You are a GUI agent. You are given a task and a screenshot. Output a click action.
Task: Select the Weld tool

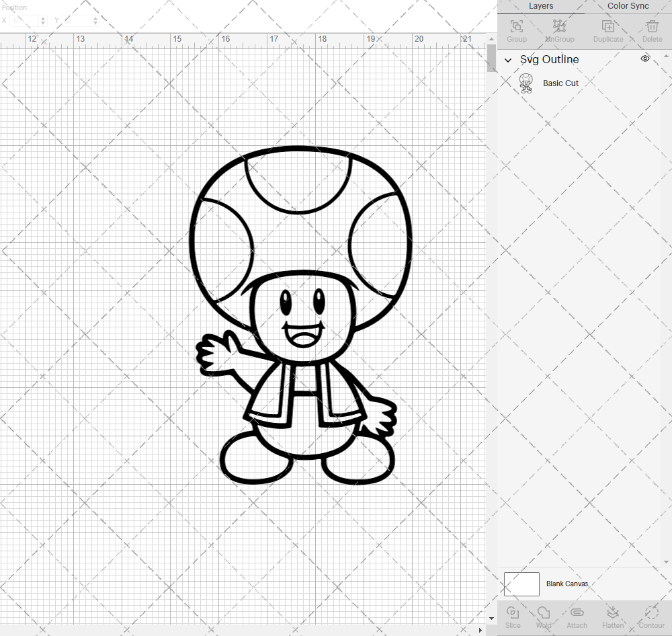pyautogui.click(x=544, y=618)
